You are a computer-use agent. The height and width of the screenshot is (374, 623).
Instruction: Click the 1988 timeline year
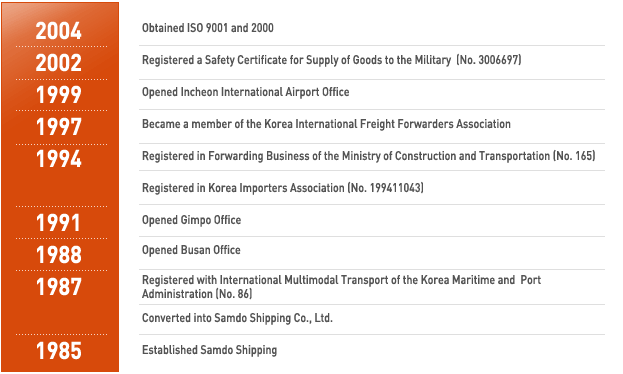58,255
